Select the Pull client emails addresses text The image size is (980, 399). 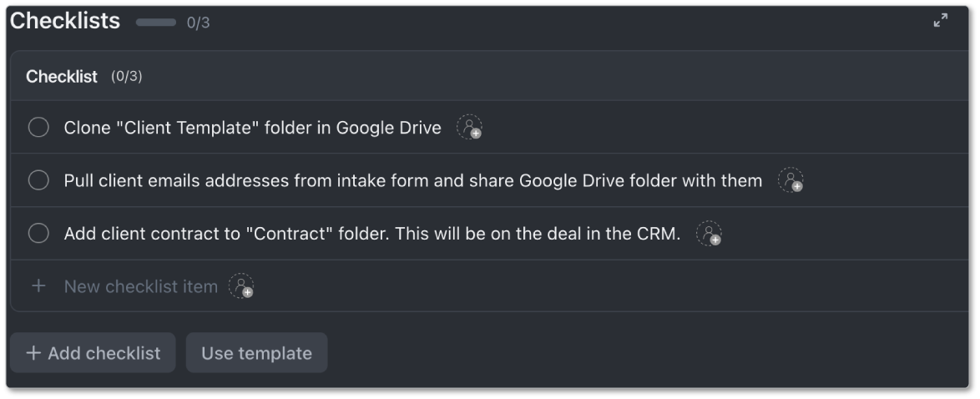click(x=412, y=181)
